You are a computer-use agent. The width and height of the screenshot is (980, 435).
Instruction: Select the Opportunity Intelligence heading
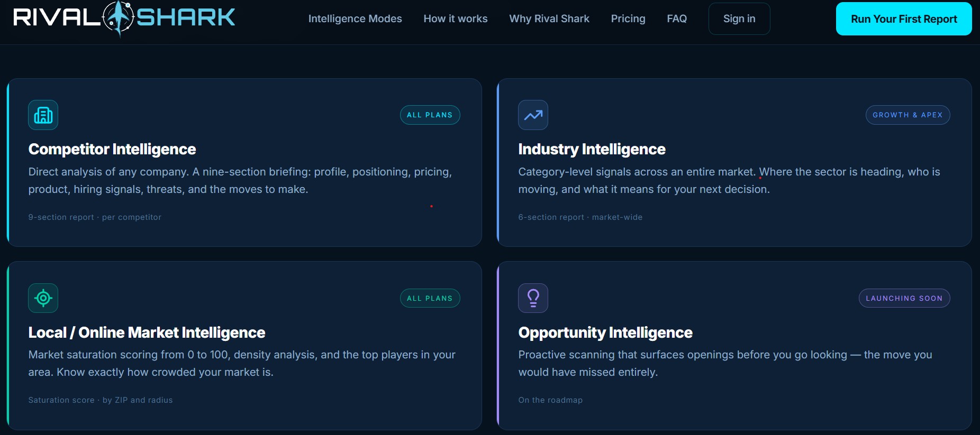click(x=605, y=332)
